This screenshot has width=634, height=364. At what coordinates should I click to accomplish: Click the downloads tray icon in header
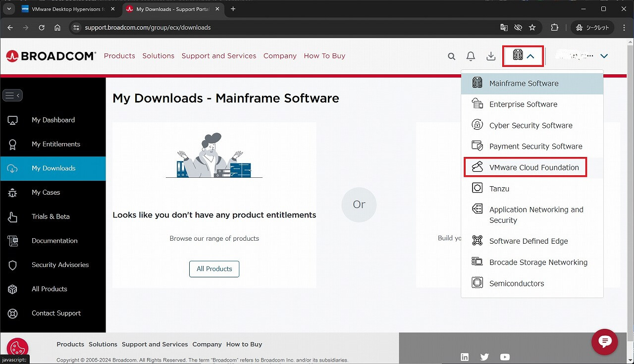(491, 56)
